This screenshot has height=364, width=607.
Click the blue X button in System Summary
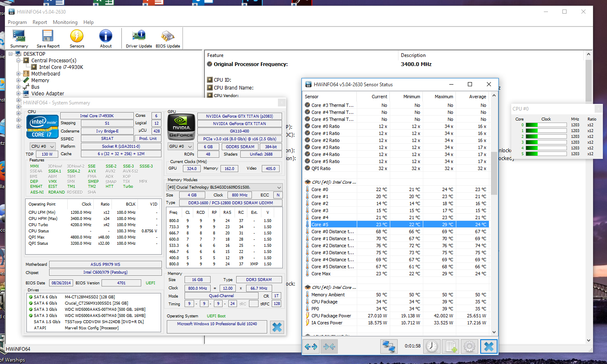tap(277, 327)
